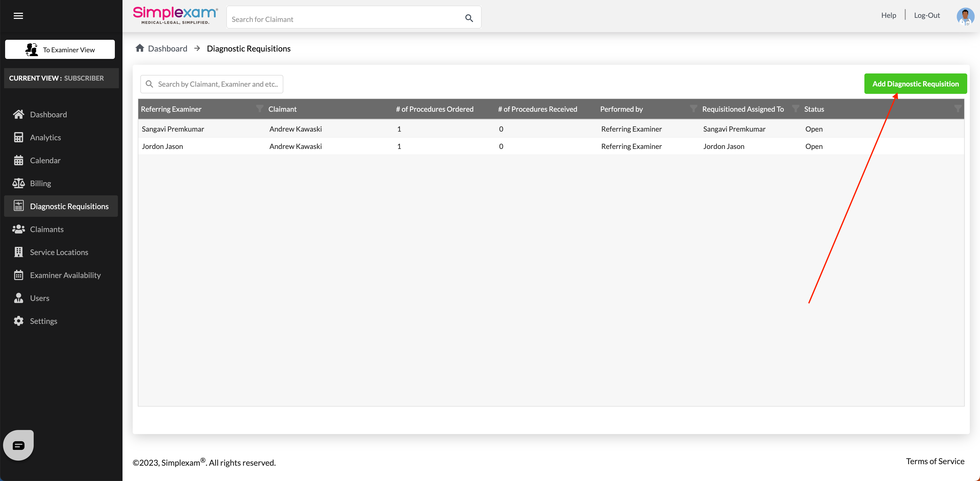Open Settings from sidebar

pyautogui.click(x=43, y=321)
